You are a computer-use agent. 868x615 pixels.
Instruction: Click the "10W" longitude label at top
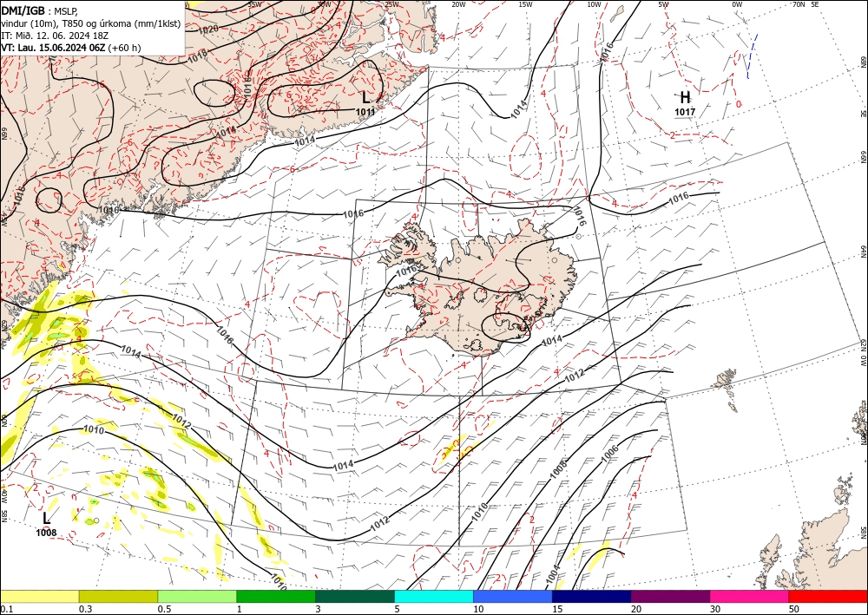pyautogui.click(x=594, y=4)
